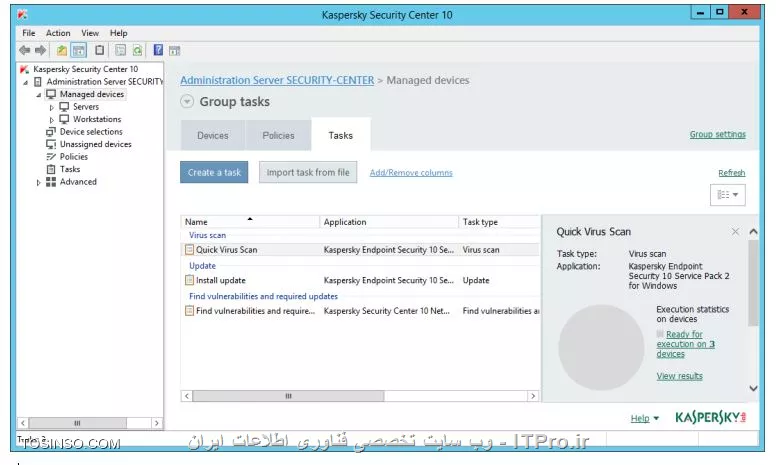Close the Quick Virus Scan details panel
The height and width of the screenshot is (465, 776).
pos(735,232)
